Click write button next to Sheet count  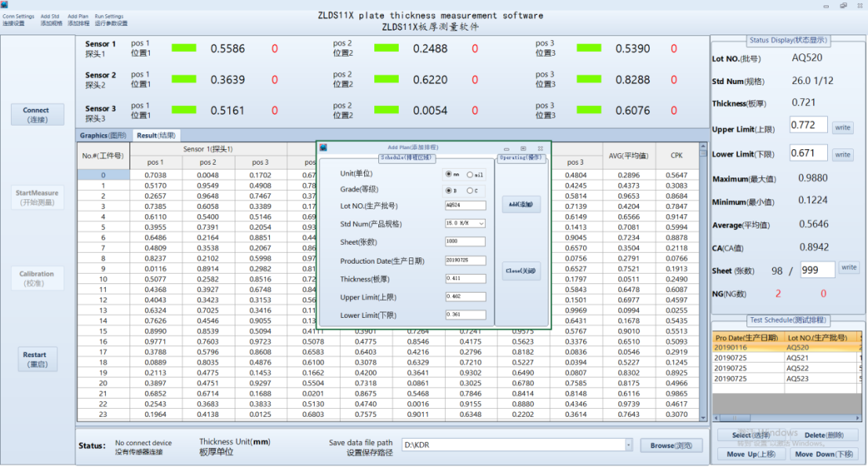[x=849, y=268]
